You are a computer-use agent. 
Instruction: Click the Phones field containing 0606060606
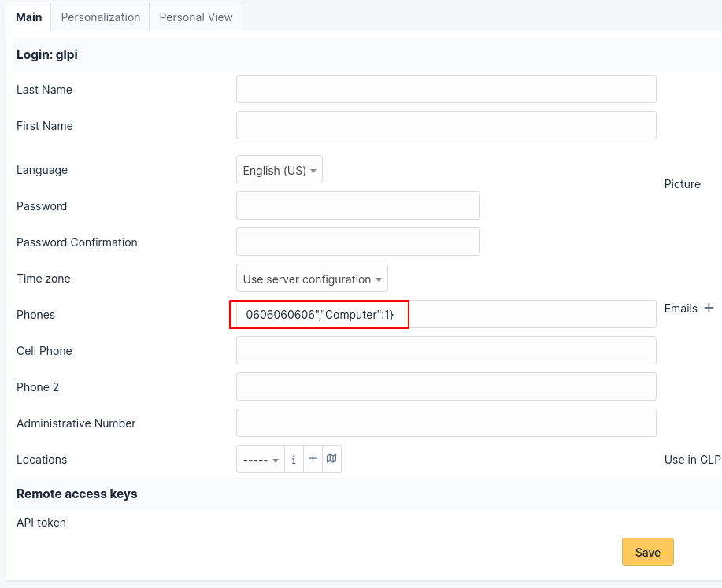pyautogui.click(x=446, y=314)
